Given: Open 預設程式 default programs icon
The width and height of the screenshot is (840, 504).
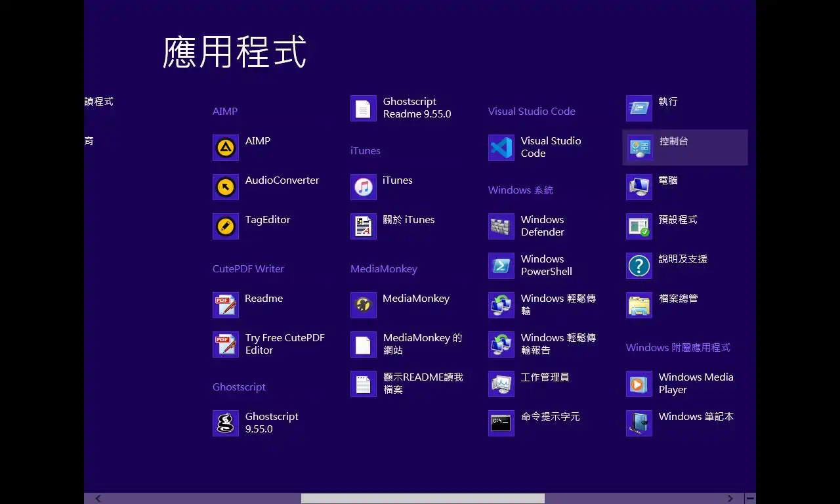Looking at the screenshot, I should click(x=639, y=226).
